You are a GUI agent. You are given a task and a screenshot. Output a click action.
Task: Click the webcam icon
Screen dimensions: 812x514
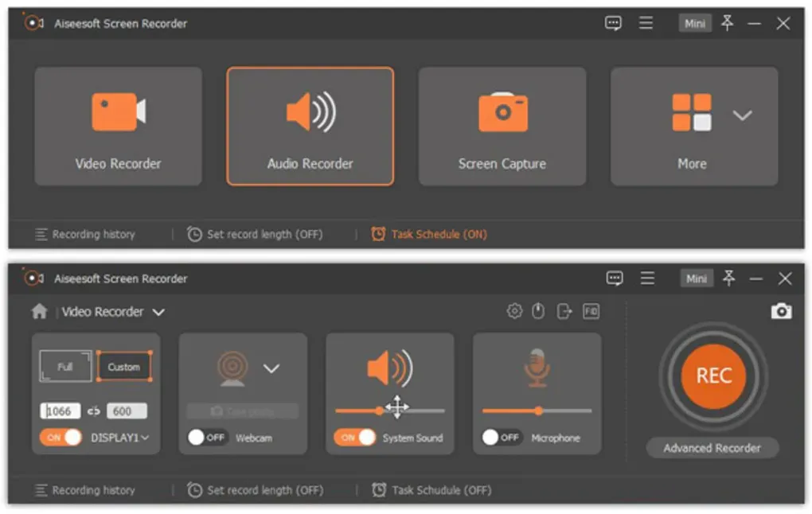click(232, 368)
